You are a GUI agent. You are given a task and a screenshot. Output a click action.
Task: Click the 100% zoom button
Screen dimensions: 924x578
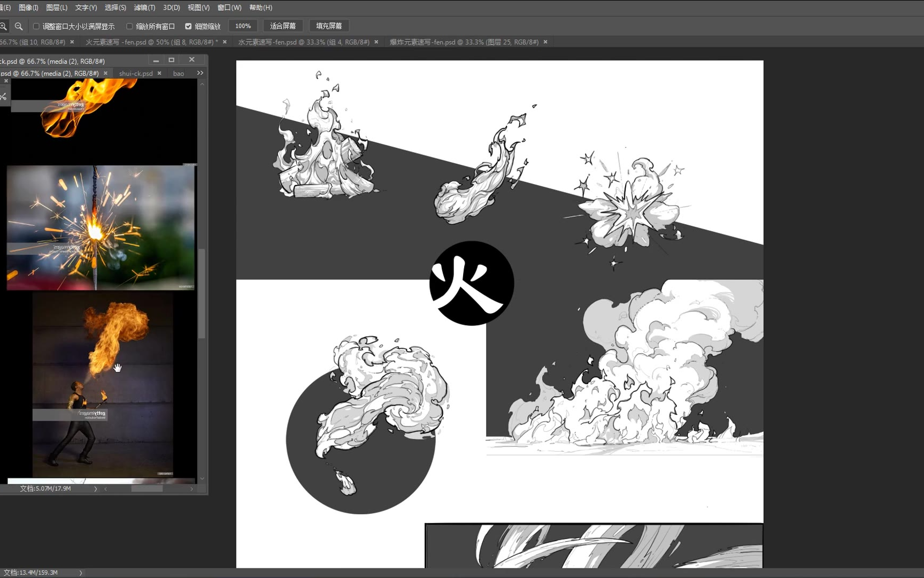[x=243, y=26]
